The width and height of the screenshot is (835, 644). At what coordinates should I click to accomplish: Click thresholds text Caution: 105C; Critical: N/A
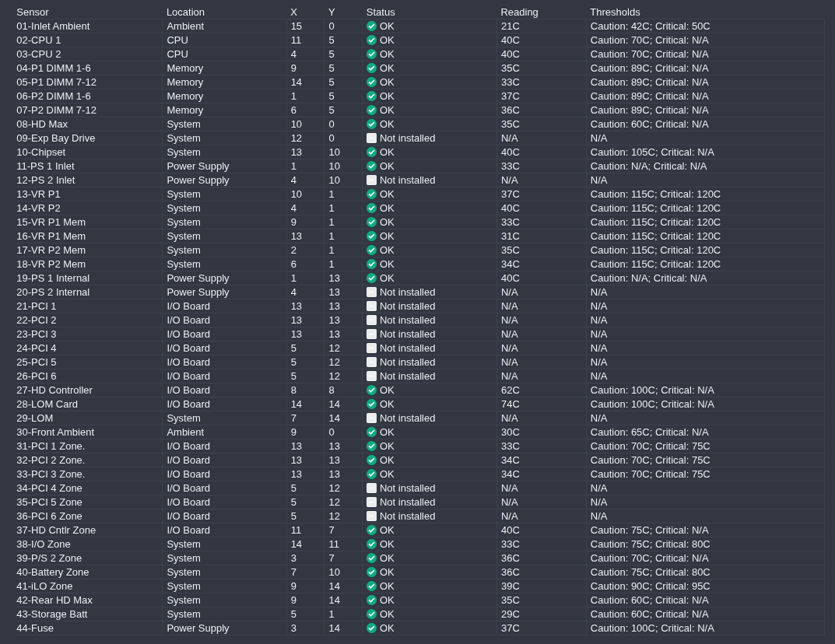tap(652, 152)
